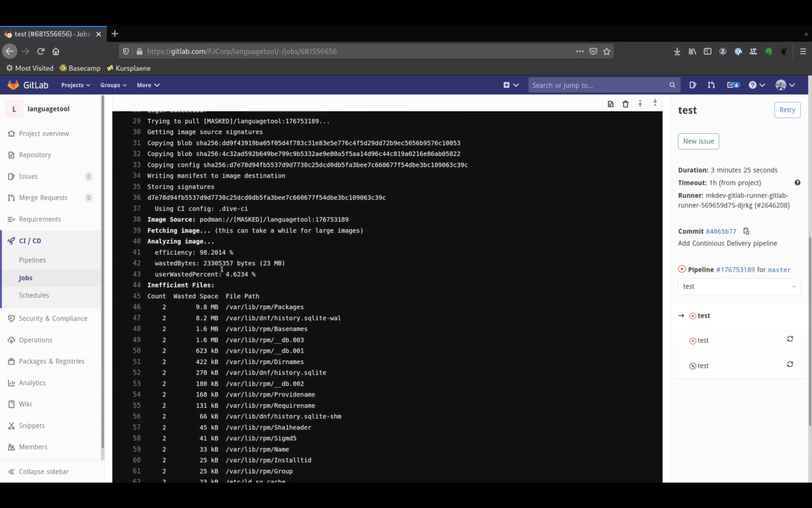This screenshot has height=508, width=812.
Task: Expand the Groups navigation dropdown
Action: click(113, 85)
